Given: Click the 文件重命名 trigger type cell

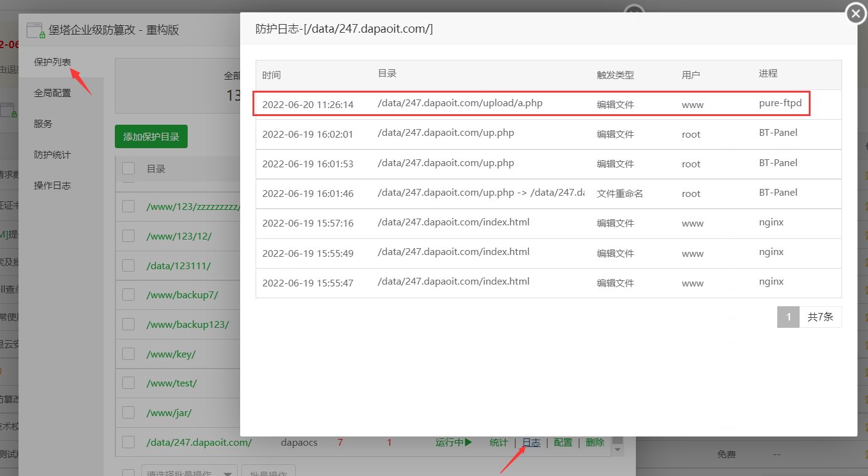Looking at the screenshot, I should [x=620, y=194].
